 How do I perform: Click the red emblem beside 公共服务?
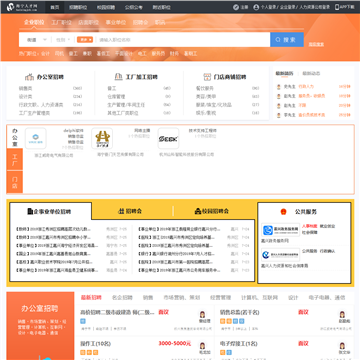click(x=284, y=212)
